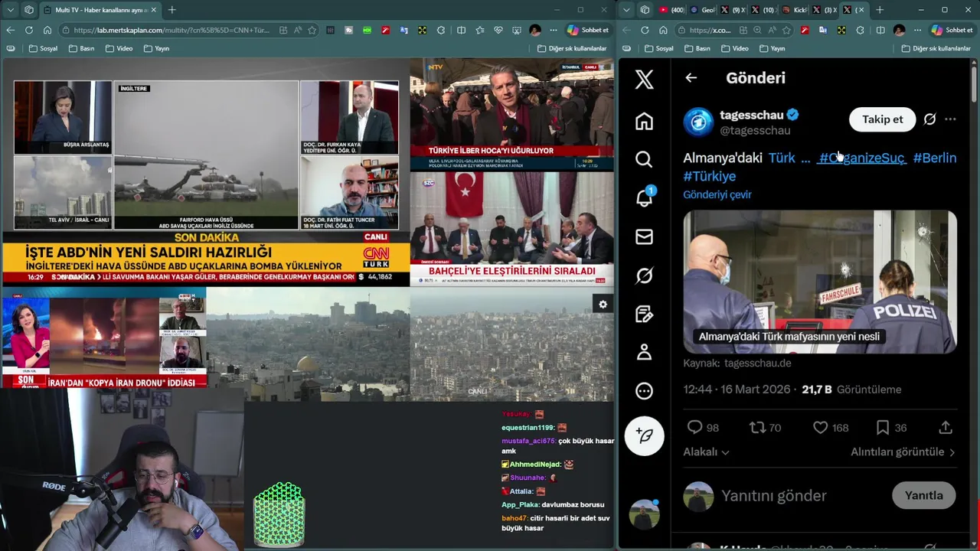Switch to the X (10) tab
The height and width of the screenshot is (551, 980).
pyautogui.click(x=763, y=10)
